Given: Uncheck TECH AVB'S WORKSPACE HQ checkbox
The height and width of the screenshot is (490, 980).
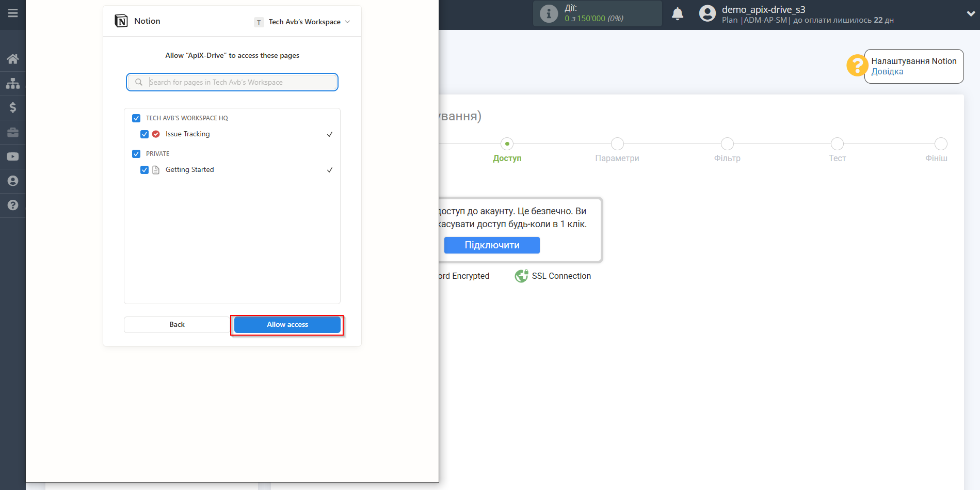Looking at the screenshot, I should 136,118.
